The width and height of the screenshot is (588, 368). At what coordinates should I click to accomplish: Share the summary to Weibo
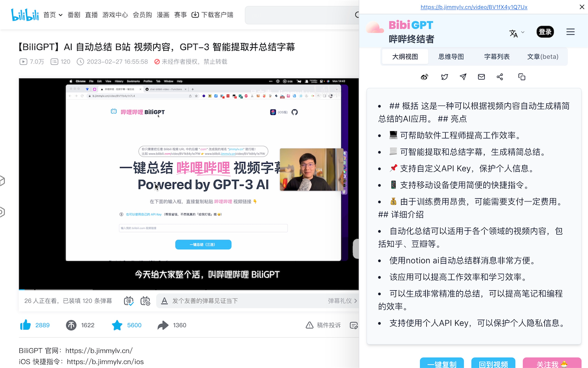pyautogui.click(x=424, y=77)
